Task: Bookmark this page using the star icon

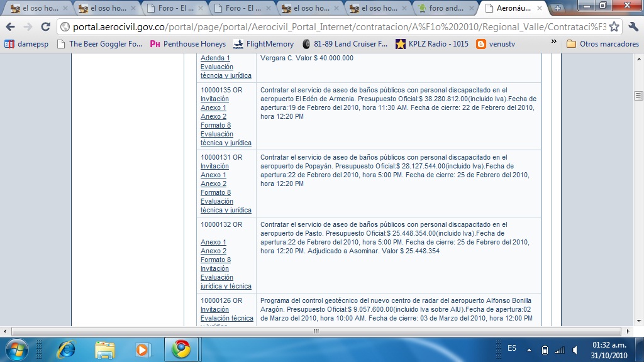Action: coord(614,27)
